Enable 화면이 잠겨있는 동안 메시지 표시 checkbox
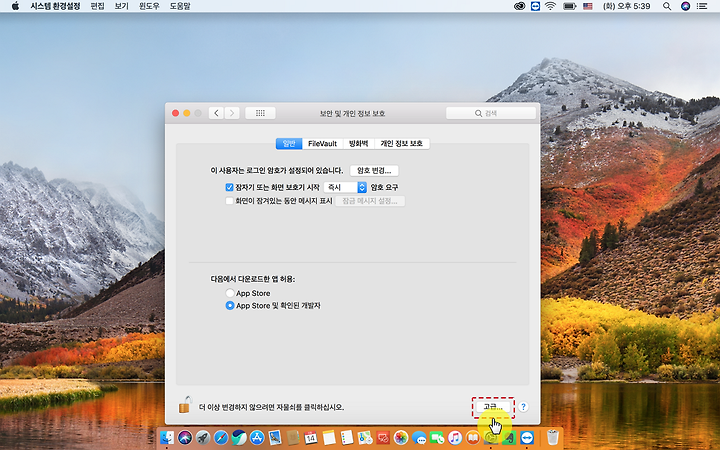Viewport: 720px width, 450px height. (x=229, y=201)
